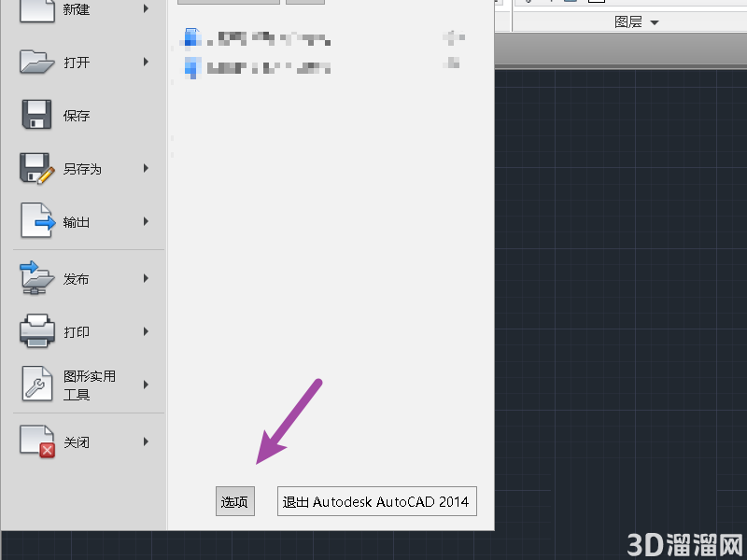Click the Print (打印) printer icon
This screenshot has width=747, height=560.
(x=36, y=331)
